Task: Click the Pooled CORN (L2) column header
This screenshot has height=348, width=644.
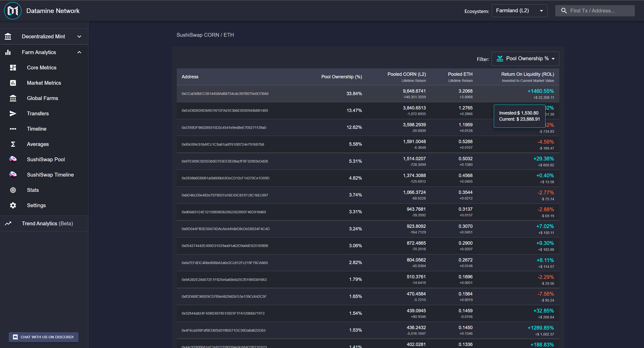Action: (407, 74)
